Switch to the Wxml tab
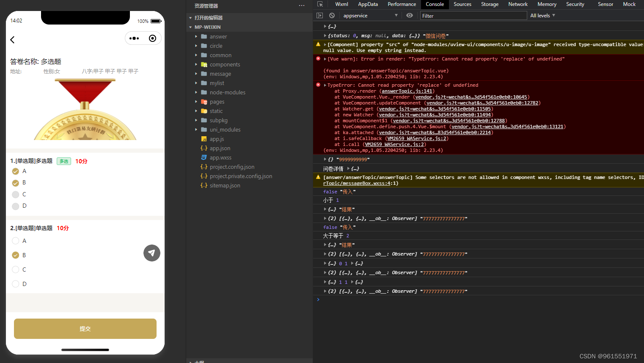 341,4
